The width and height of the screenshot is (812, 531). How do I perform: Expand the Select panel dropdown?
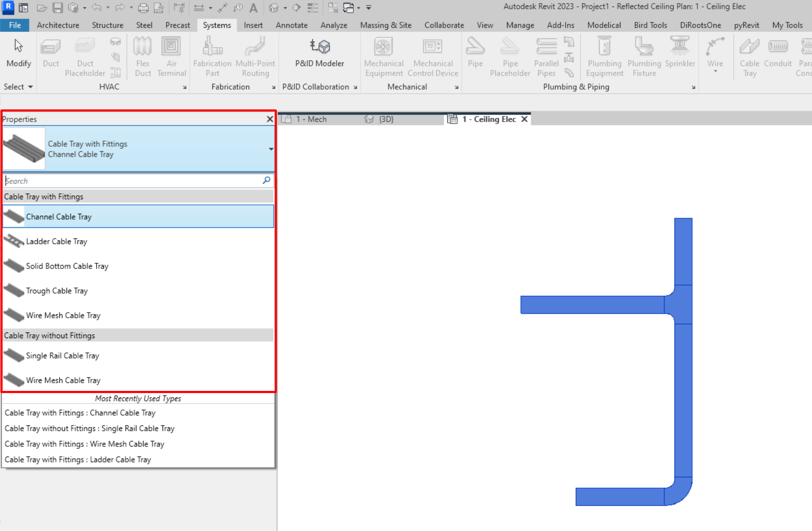[x=18, y=87]
